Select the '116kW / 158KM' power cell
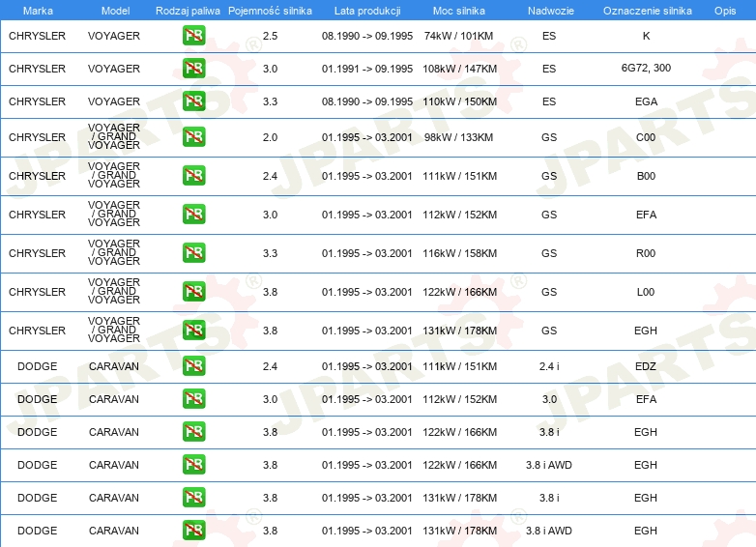756x547 pixels. (459, 253)
